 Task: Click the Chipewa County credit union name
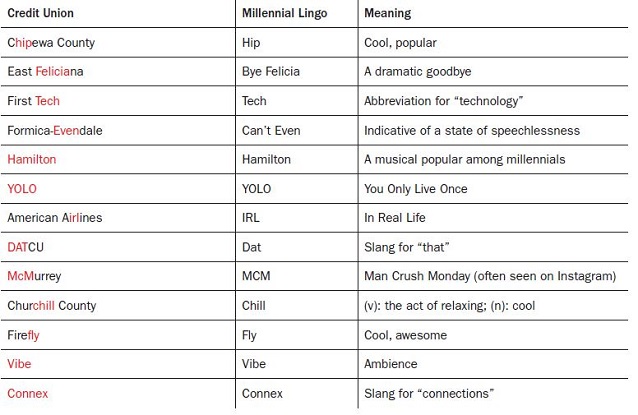click(51, 43)
